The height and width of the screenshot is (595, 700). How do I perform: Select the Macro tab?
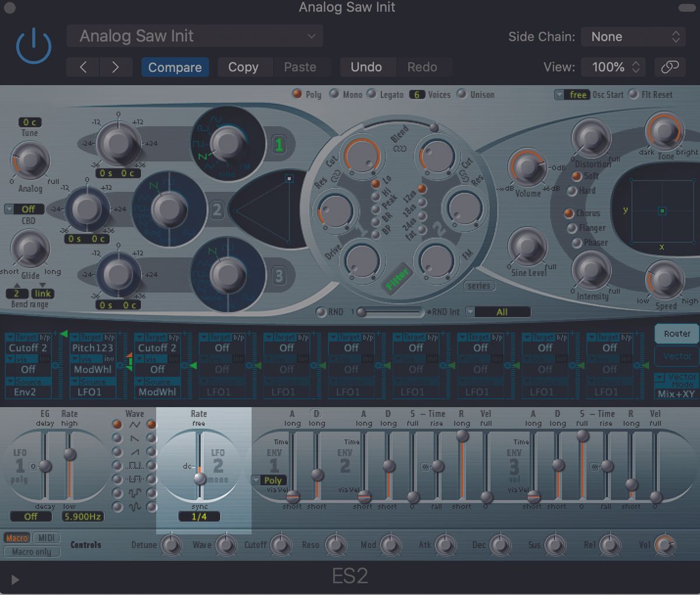[x=16, y=538]
